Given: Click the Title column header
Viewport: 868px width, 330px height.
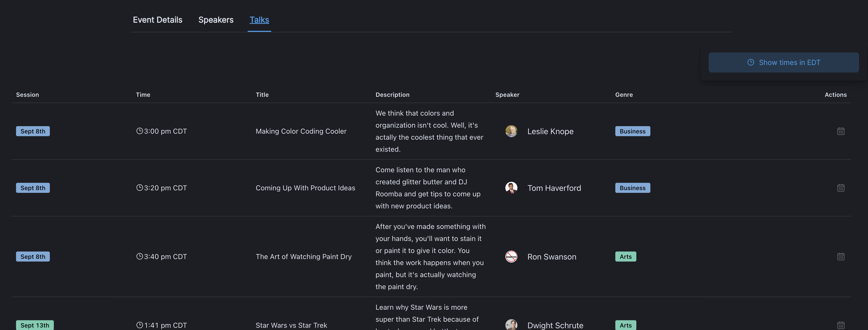Looking at the screenshot, I should pyautogui.click(x=262, y=95).
